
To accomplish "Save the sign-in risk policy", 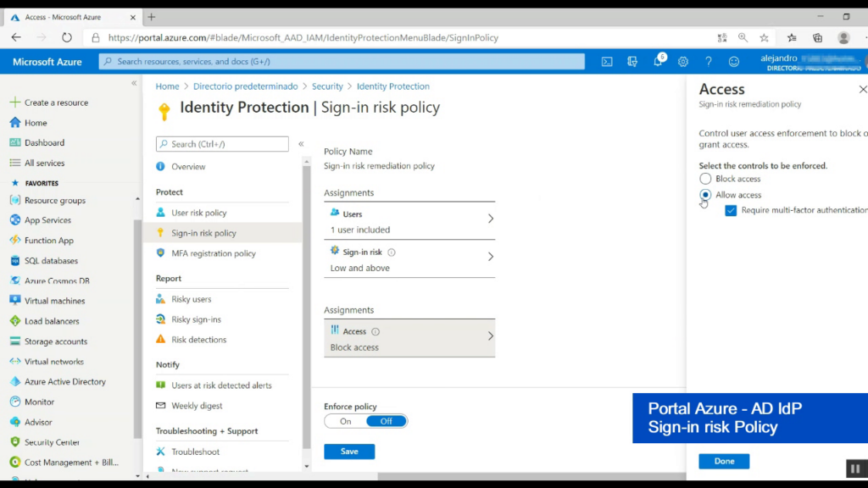I will [349, 452].
